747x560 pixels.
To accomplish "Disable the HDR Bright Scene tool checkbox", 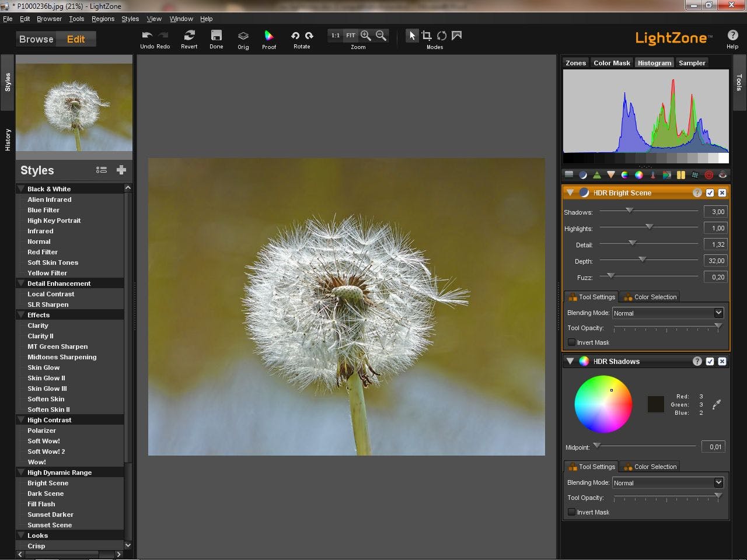I will [x=710, y=193].
